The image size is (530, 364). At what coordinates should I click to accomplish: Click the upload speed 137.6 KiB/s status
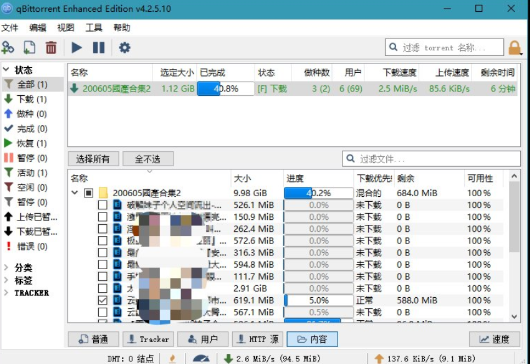(425, 359)
